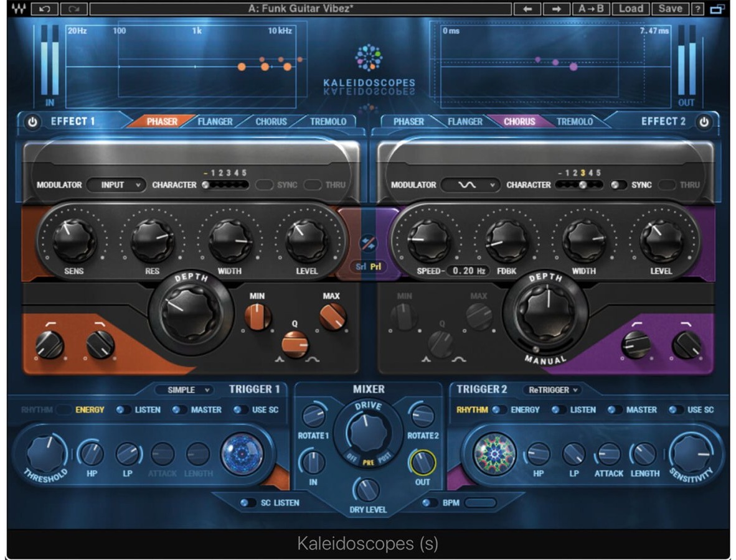
Task: Click the Save preset button
Action: click(670, 9)
